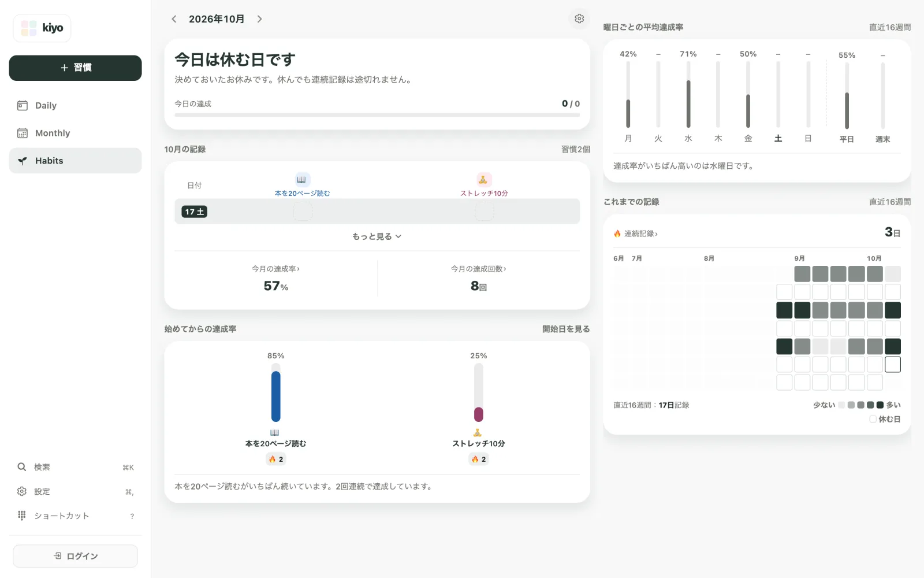The width and height of the screenshot is (924, 578).
Task: Advance to the next month with the right chevron
Action: click(260, 19)
